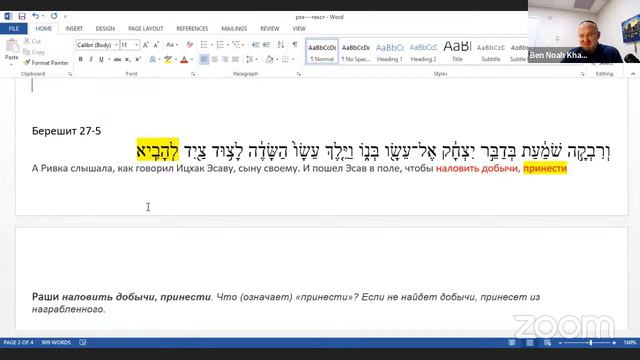Decrease font size with Shrink Font icon
The width and height of the screenshot is (640, 360).
coord(156,45)
